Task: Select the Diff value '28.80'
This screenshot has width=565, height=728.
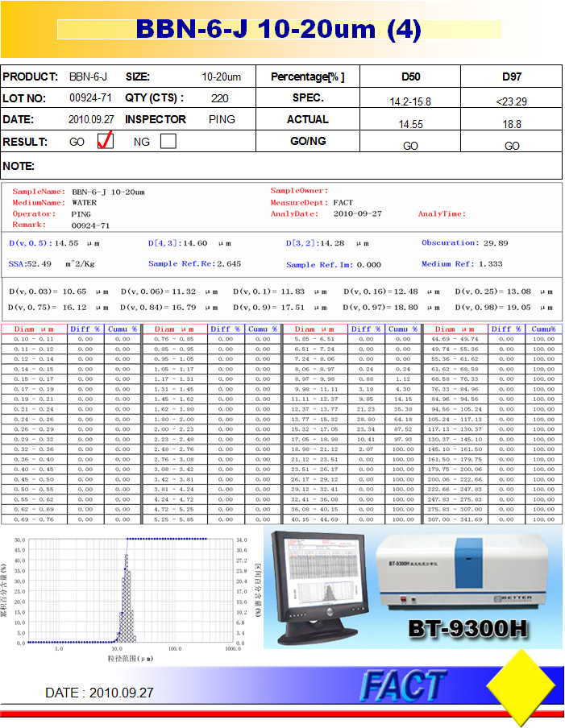Action: pos(366,420)
